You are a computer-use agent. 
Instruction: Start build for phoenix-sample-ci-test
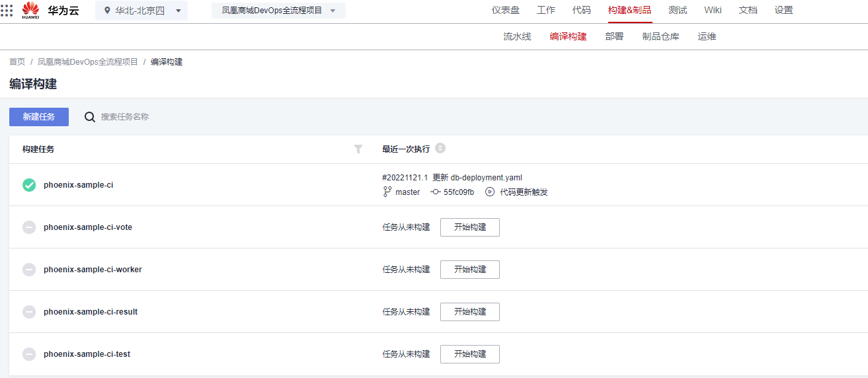point(470,354)
